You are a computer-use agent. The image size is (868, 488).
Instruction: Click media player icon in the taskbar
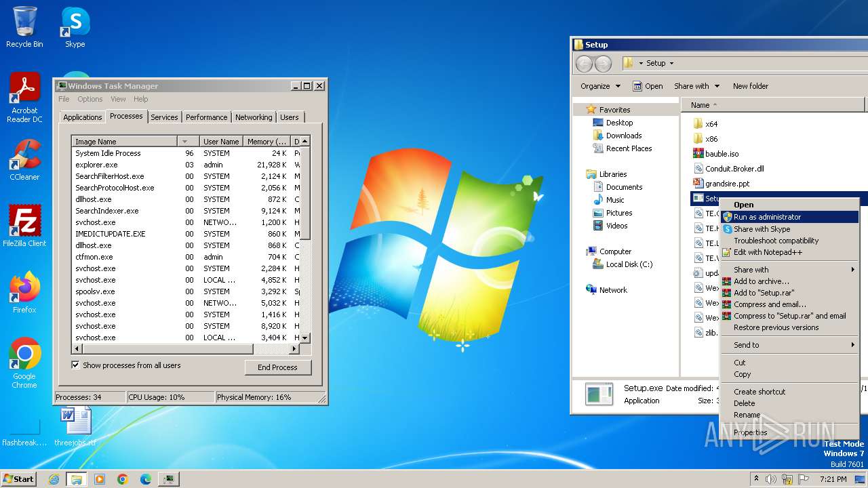(100, 479)
